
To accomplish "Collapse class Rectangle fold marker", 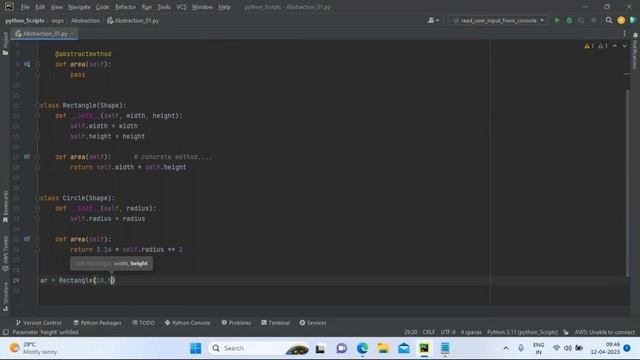I will [x=38, y=105].
